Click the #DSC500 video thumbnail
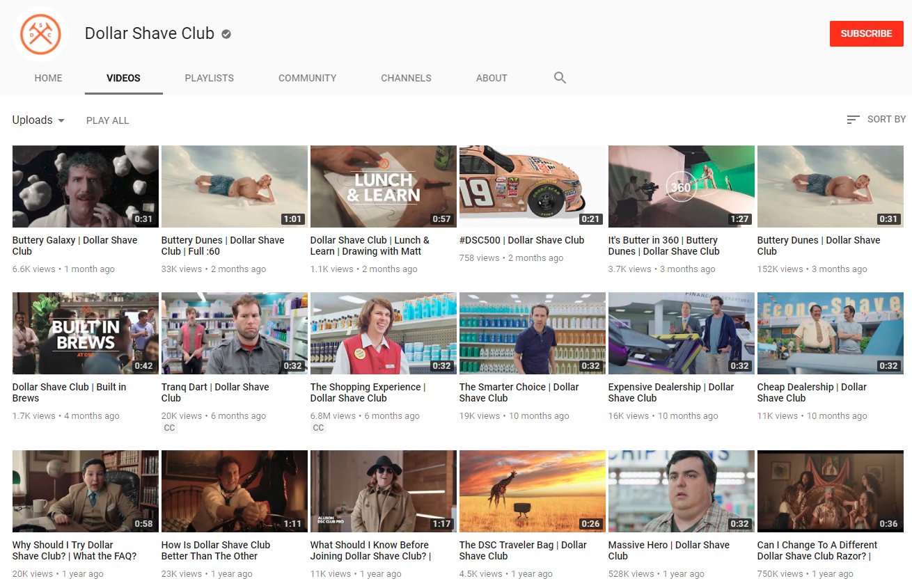 (x=532, y=186)
